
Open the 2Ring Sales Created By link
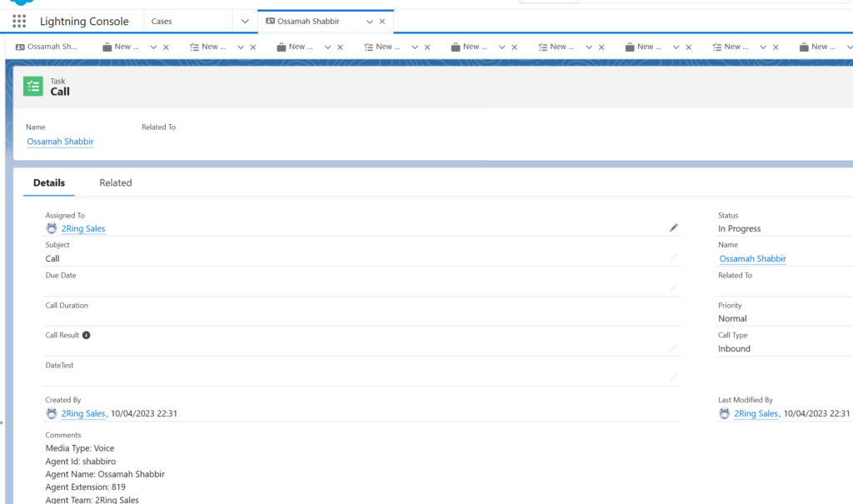82,412
